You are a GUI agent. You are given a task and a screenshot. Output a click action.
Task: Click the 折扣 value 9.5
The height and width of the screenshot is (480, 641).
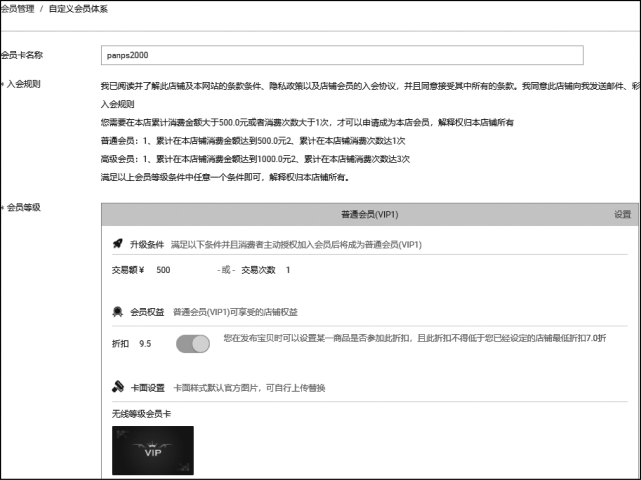coord(145,344)
